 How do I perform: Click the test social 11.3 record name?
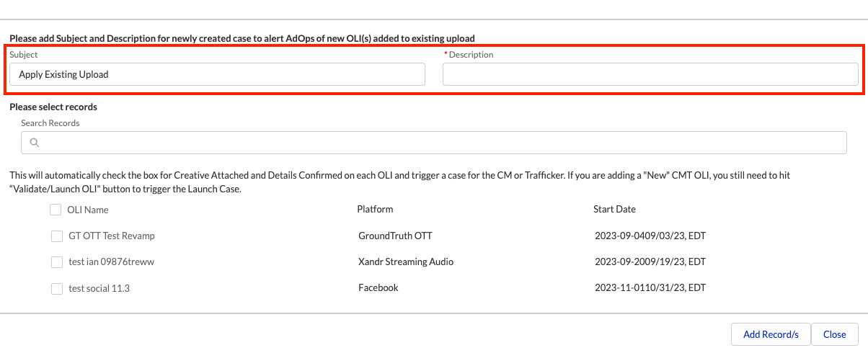pos(99,288)
